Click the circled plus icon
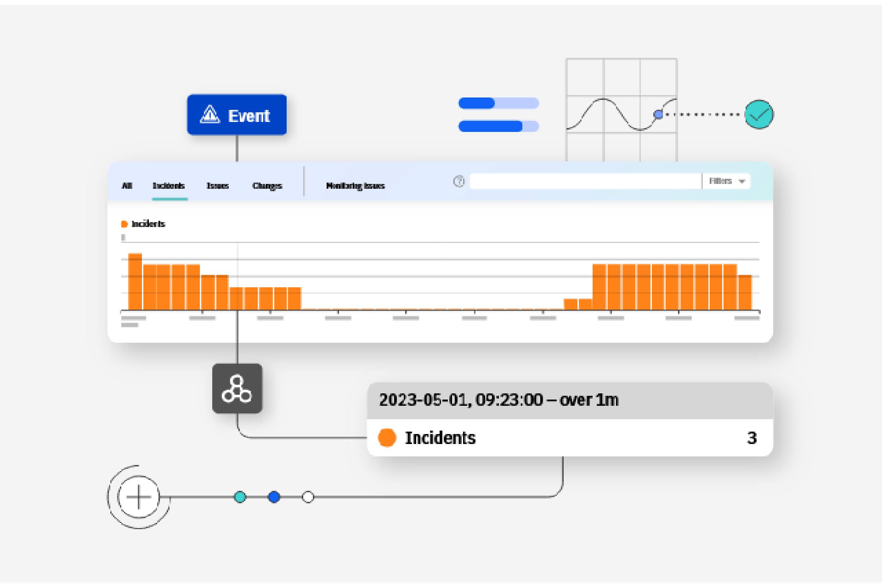The height and width of the screenshot is (588, 882). (x=139, y=497)
